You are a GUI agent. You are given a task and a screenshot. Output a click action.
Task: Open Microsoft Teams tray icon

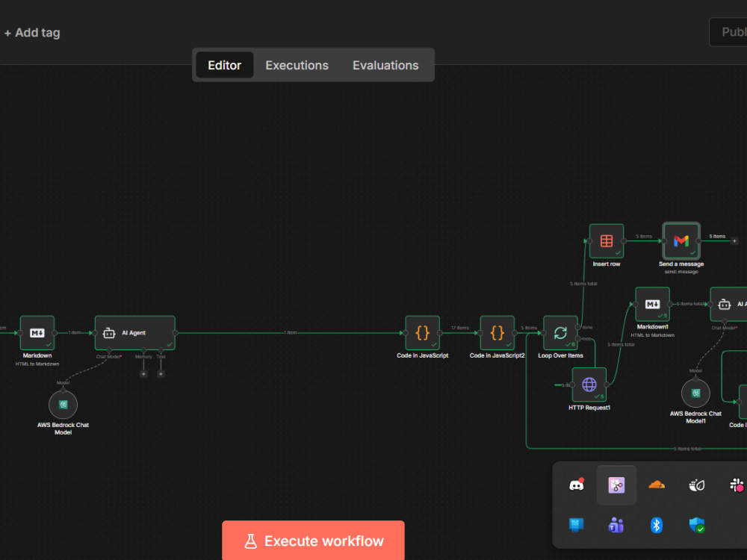click(x=616, y=525)
